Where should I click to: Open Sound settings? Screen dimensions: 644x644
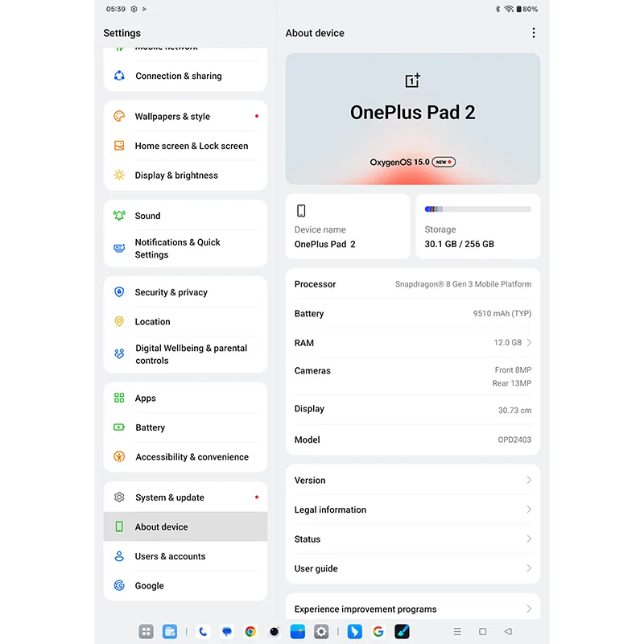click(x=185, y=216)
